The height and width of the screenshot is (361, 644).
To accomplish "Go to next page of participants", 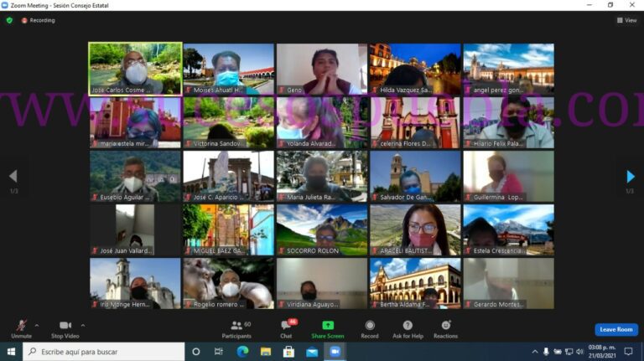I will [x=630, y=176].
